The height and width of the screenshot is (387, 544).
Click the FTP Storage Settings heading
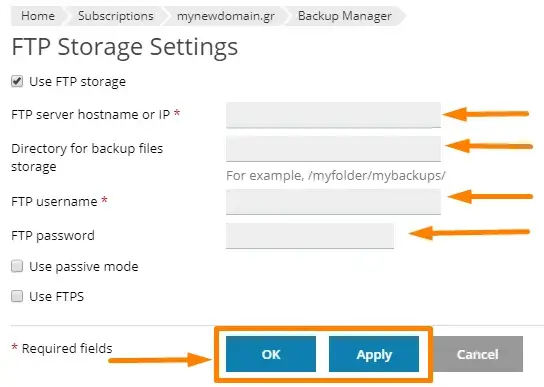click(125, 47)
